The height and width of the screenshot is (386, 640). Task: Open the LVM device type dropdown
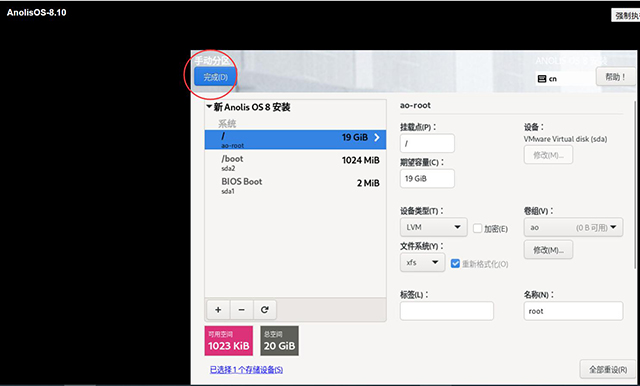pos(433,227)
